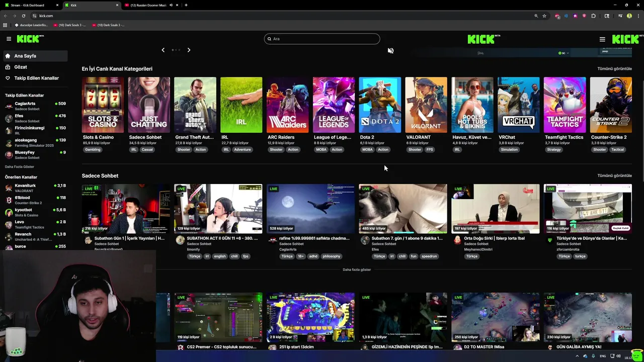Open Subathon Gün 1 stream thumbnail

point(126,209)
